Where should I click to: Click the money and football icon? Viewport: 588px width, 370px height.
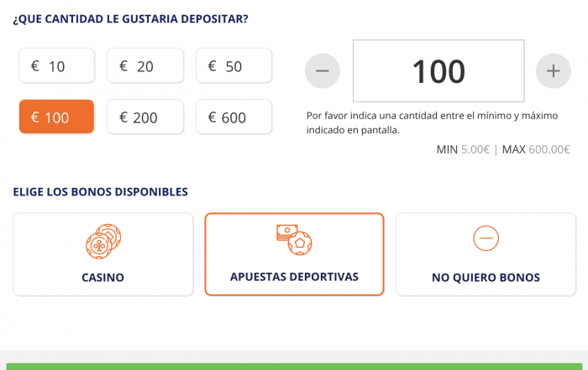[x=294, y=240]
